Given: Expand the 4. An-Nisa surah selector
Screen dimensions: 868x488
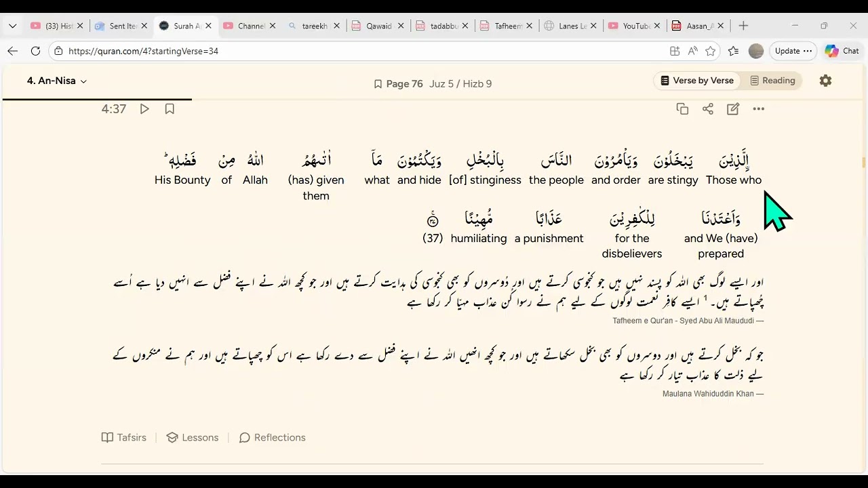Looking at the screenshot, I should tap(57, 81).
